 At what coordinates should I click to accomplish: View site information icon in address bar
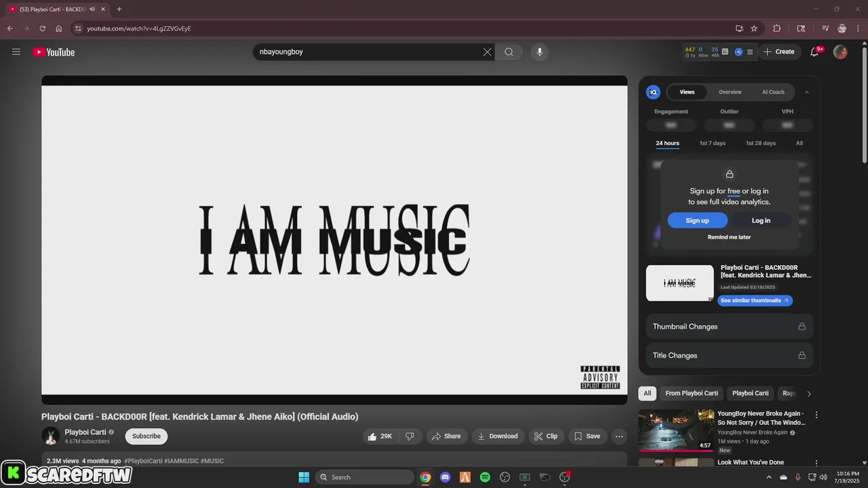(x=78, y=28)
